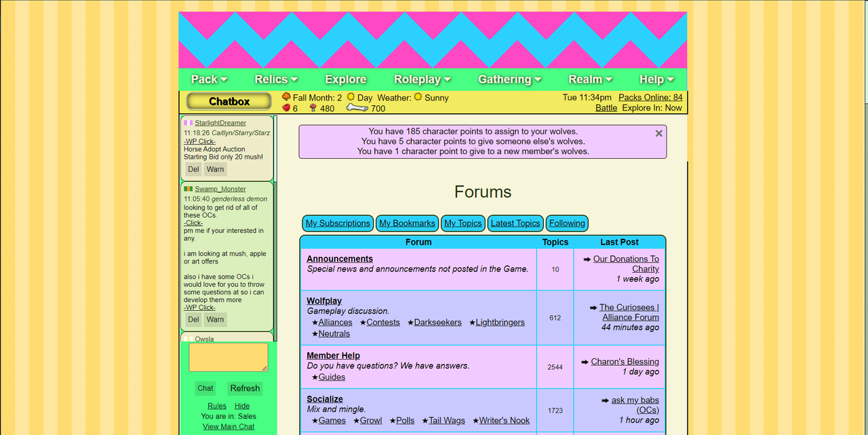Warn Swamp_Monster in chat

tap(216, 320)
